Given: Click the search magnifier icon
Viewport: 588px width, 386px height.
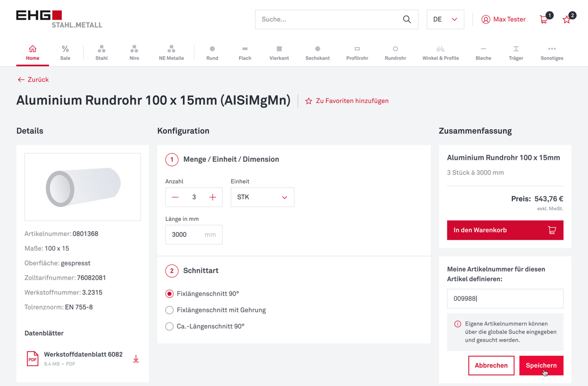Looking at the screenshot, I should click(x=407, y=19).
